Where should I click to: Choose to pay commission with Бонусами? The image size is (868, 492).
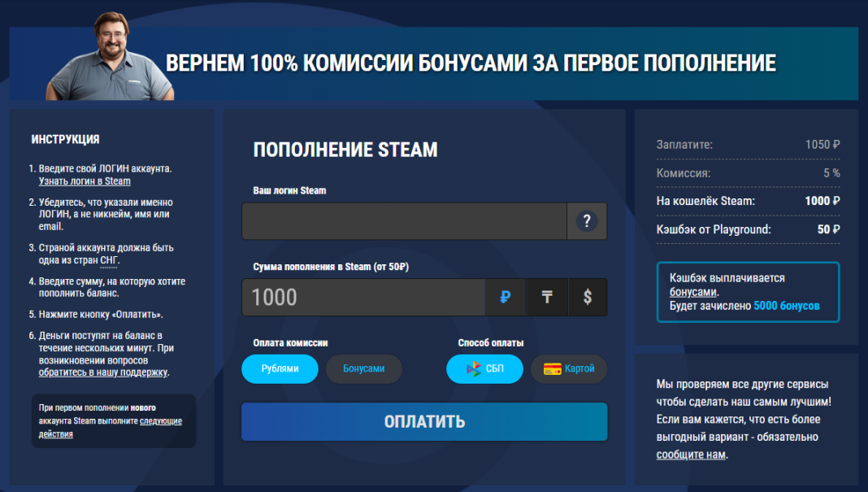coord(363,369)
